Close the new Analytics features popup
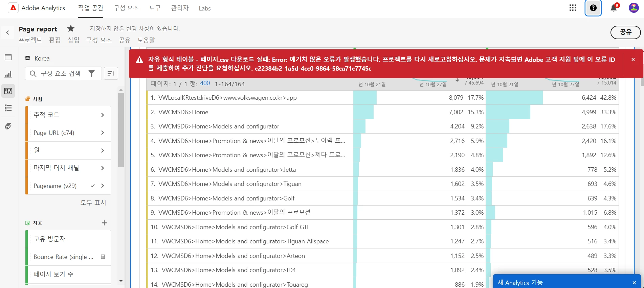Screen dimensions: 644x288 coord(634,283)
